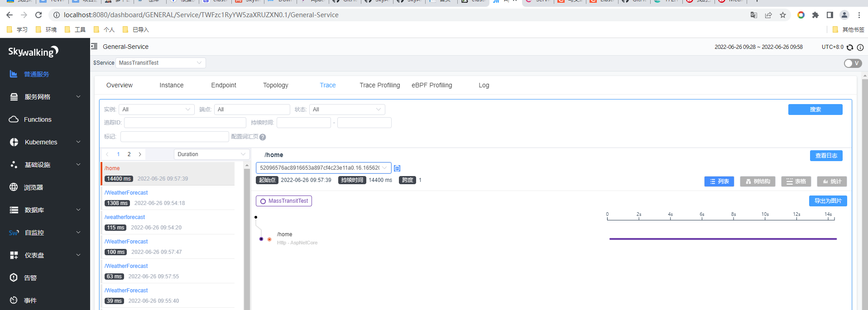Click the minimum duration input field

point(304,123)
